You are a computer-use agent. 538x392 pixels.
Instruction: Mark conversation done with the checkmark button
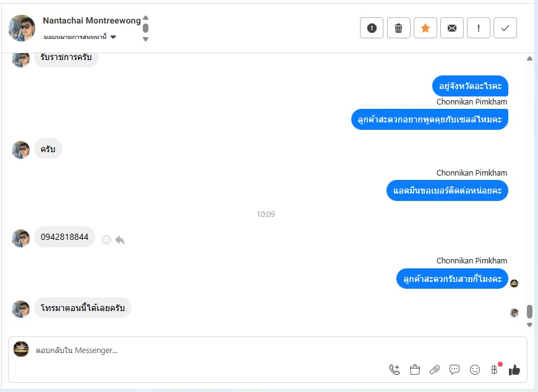(x=505, y=28)
